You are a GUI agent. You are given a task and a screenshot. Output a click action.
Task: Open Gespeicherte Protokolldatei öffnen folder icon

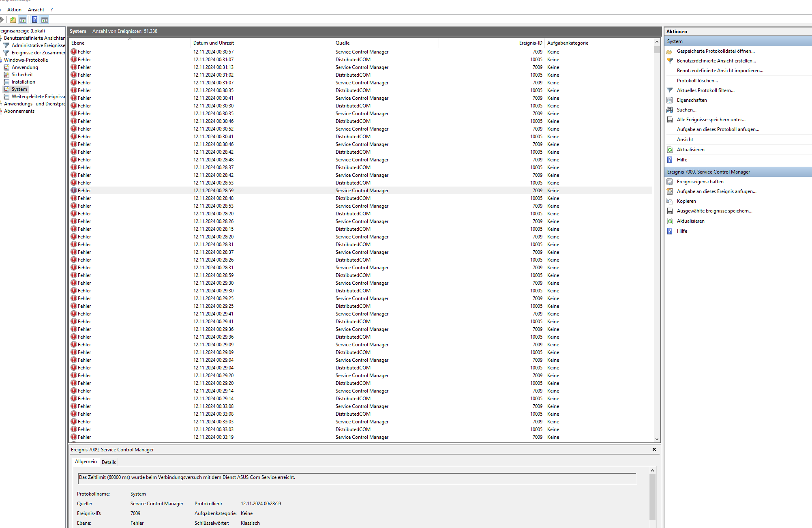pos(670,51)
